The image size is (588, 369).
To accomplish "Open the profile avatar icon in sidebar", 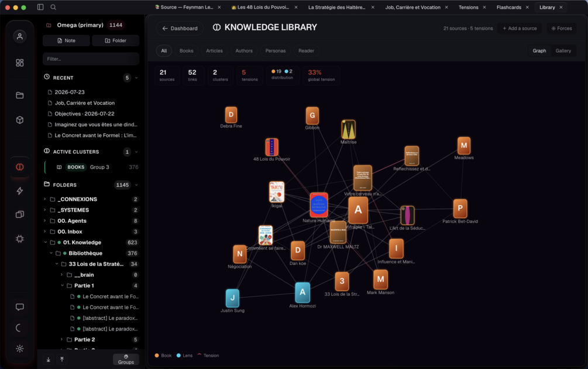I will [20, 36].
